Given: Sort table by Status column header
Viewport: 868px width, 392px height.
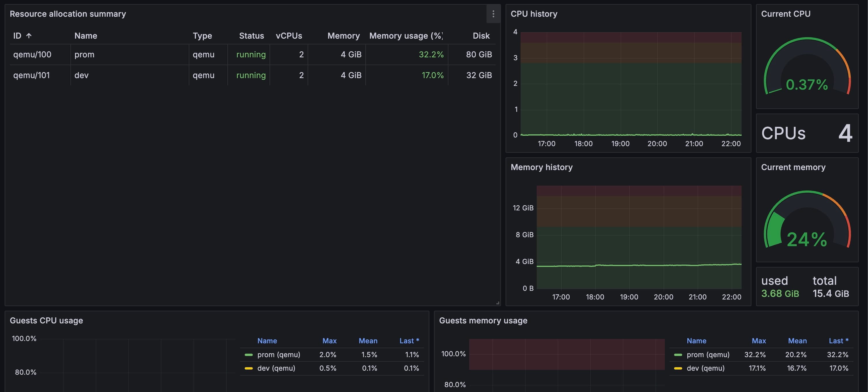Looking at the screenshot, I should pos(251,36).
